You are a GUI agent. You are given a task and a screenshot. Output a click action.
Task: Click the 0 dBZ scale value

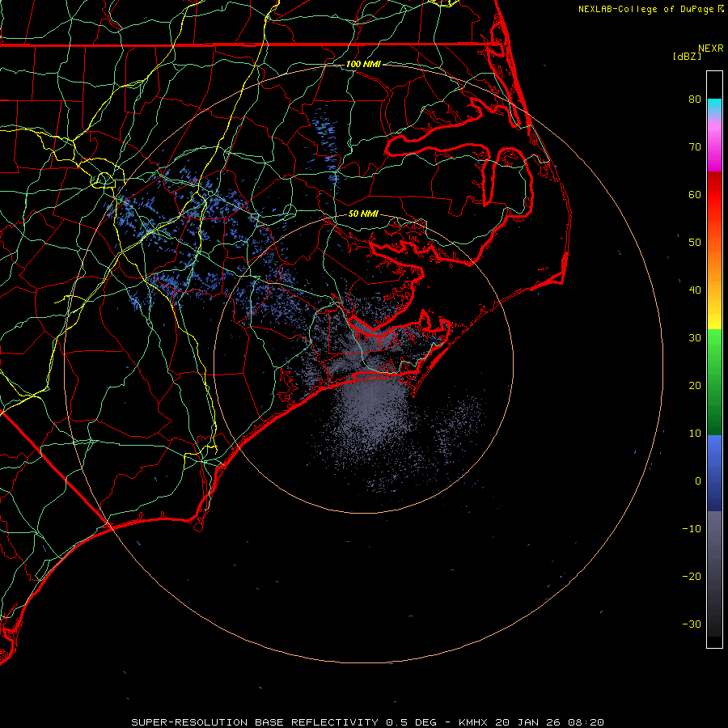pyautogui.click(x=698, y=481)
